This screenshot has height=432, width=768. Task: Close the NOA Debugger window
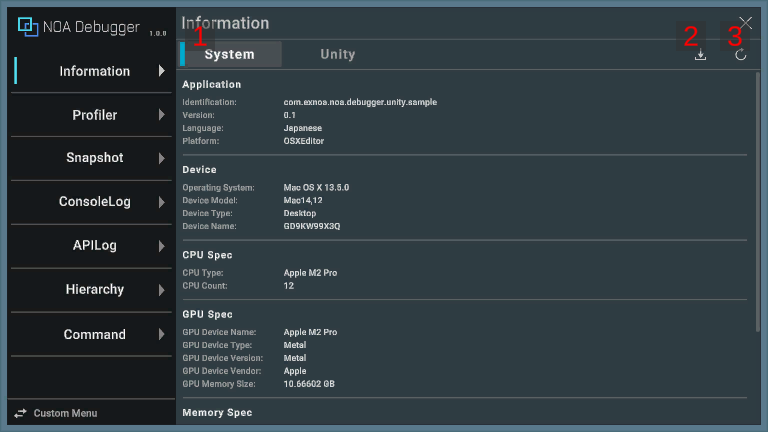pyautogui.click(x=745, y=23)
